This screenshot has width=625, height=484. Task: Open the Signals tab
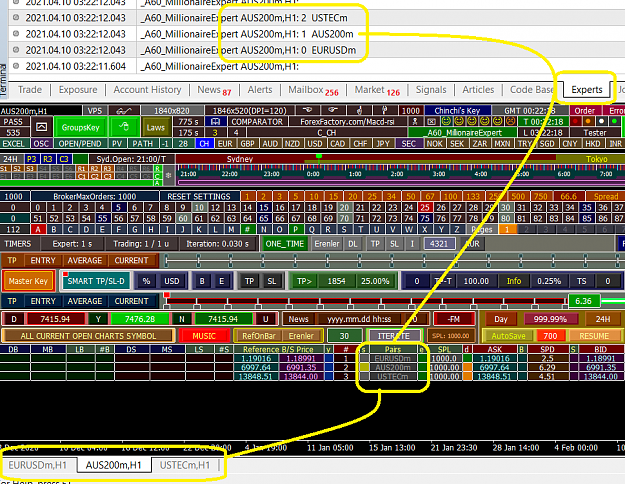click(431, 90)
